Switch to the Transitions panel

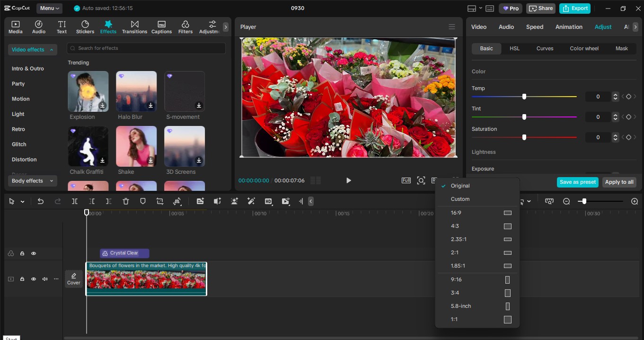[x=134, y=27]
